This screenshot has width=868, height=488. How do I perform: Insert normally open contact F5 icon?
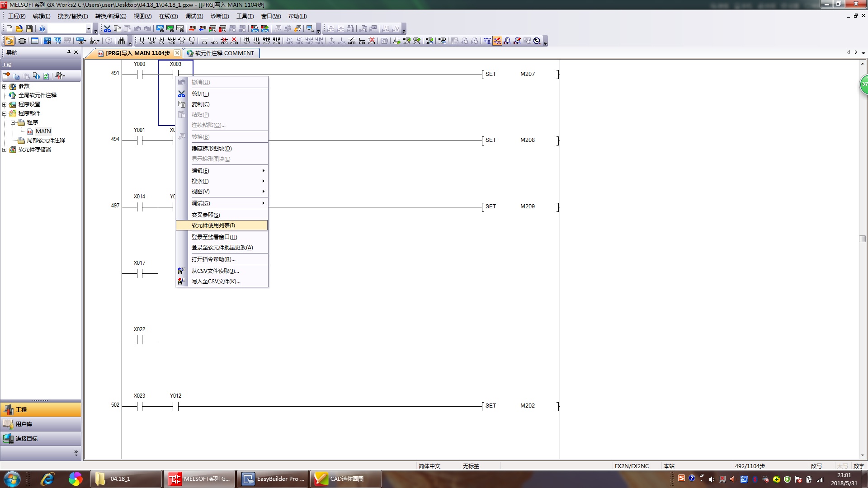(142, 41)
